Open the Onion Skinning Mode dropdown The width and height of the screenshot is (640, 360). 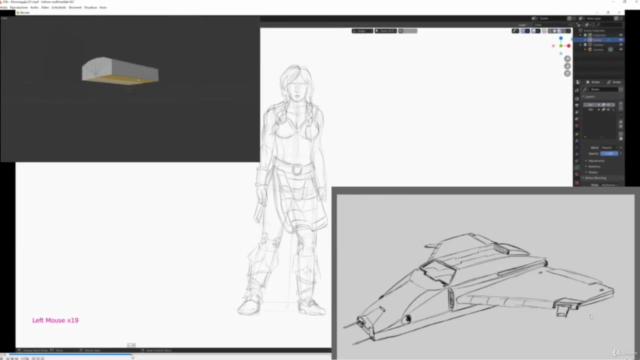[x=609, y=185]
